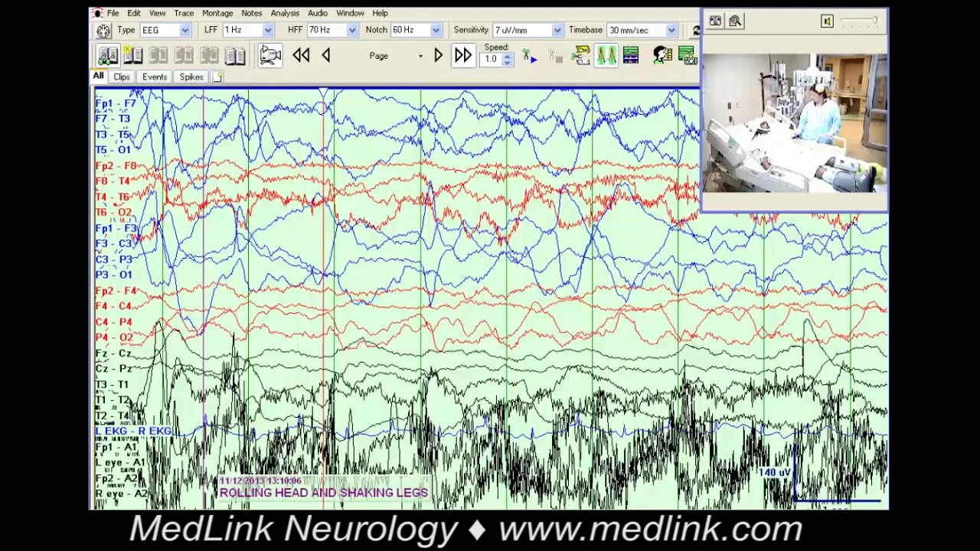Screen dimensions: 980x551
Task: Mute audio with the speaker icon
Action: [827, 21]
